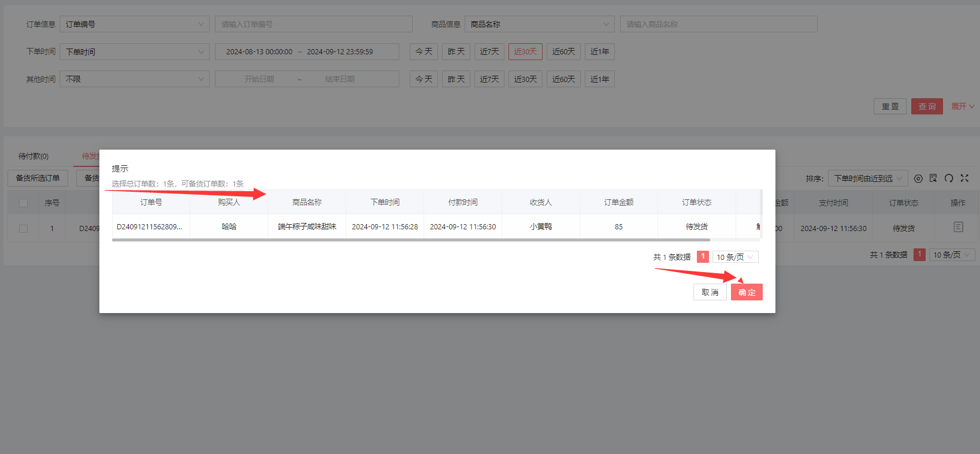Click the refresh icon above the table
Screen dimensions: 980x454
point(949,178)
